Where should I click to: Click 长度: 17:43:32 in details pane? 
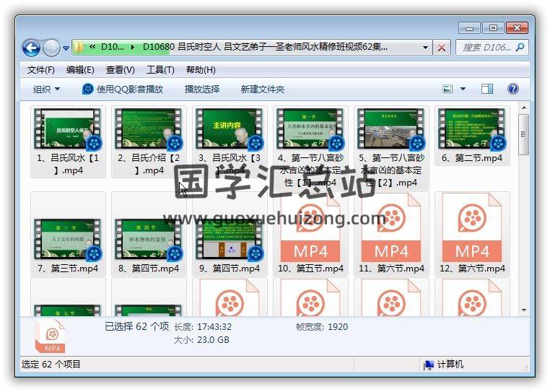click(203, 327)
